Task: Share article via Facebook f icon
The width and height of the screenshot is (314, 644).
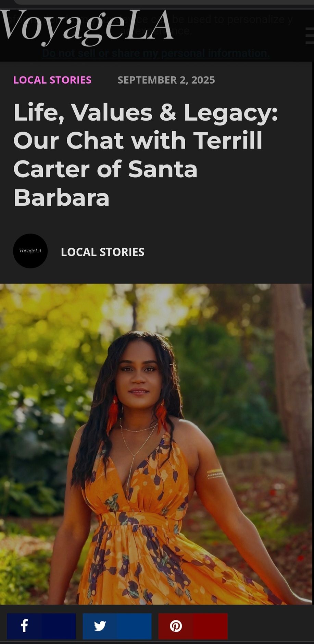Action: point(24,626)
